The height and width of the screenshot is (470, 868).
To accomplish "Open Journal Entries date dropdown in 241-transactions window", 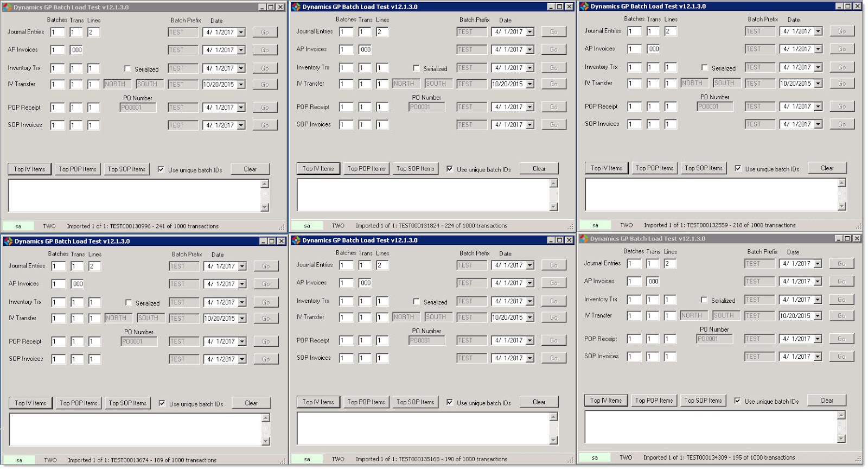I will [x=241, y=33].
